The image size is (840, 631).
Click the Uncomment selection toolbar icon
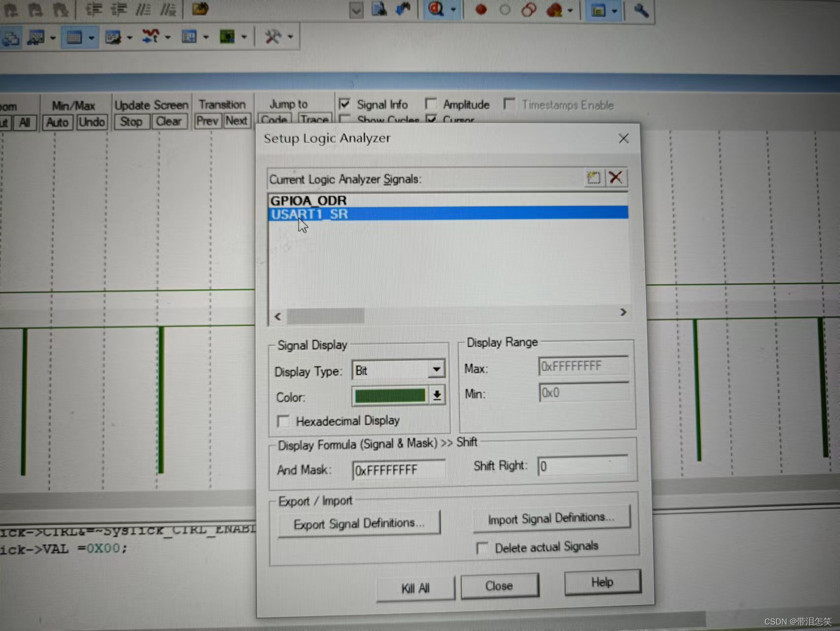coord(168,9)
